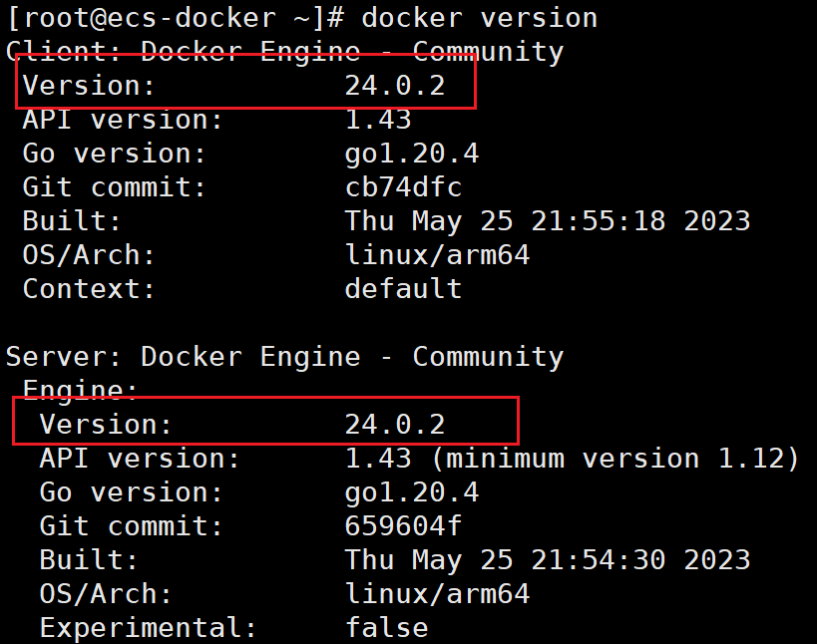Click the docker version command text
This screenshot has width=817, height=644.
469,17
